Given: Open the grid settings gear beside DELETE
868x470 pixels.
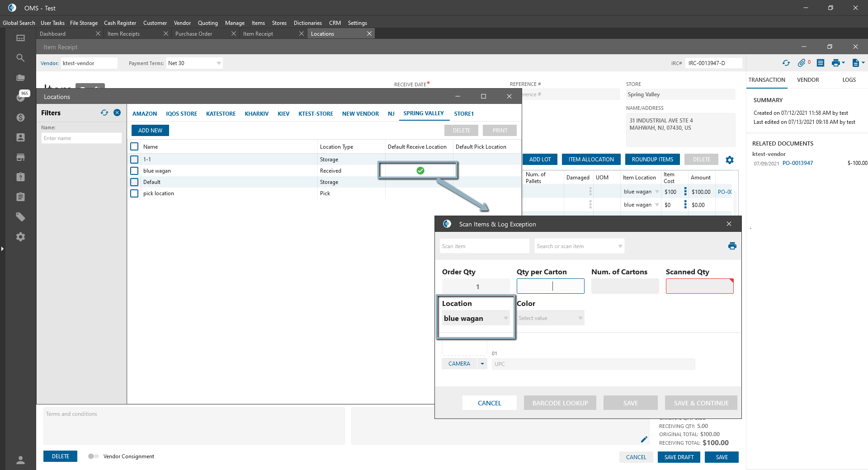Looking at the screenshot, I should click(x=730, y=160).
